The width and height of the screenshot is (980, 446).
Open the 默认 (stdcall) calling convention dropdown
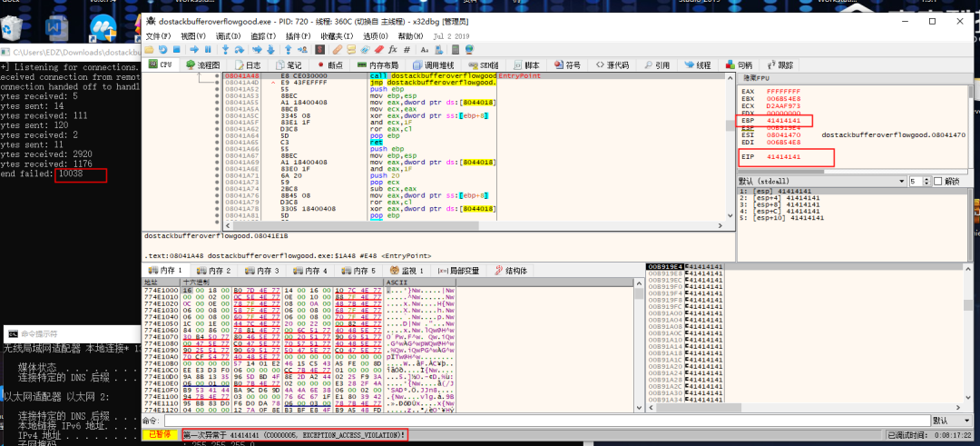[x=821, y=182]
